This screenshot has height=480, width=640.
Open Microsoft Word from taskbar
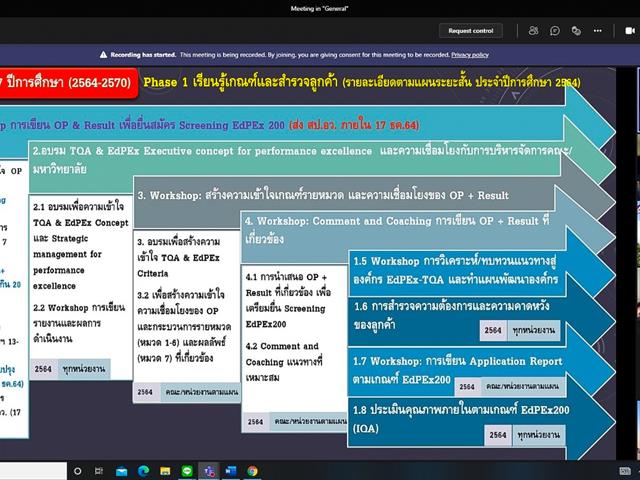(x=231, y=471)
